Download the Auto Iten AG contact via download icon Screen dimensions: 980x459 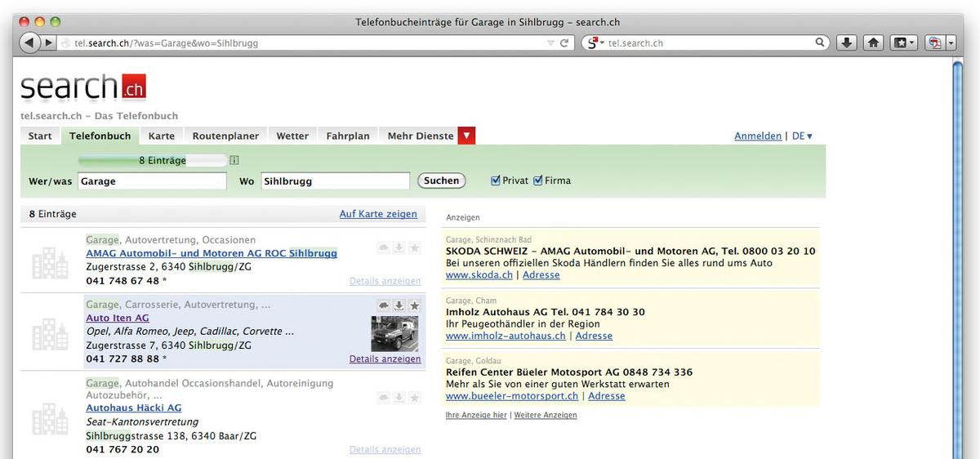pos(399,305)
